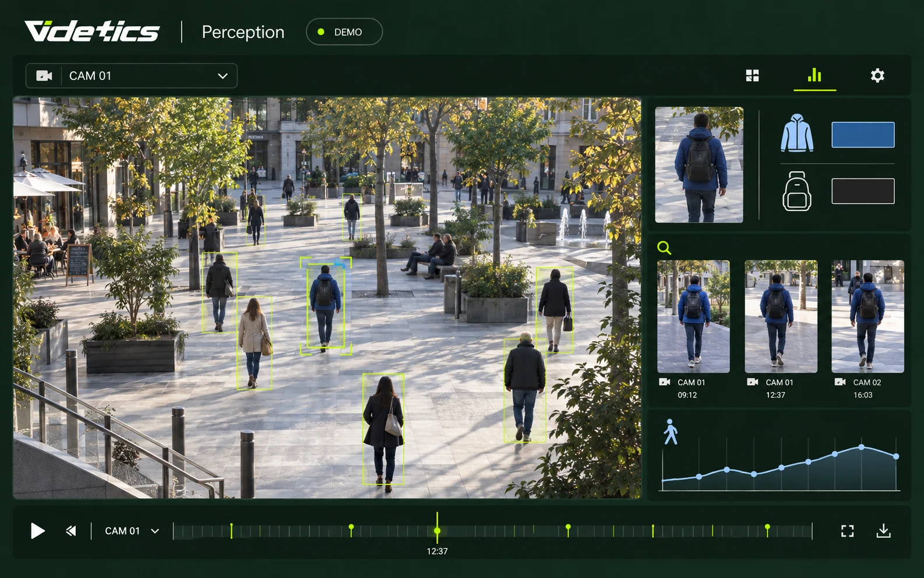
Task: Open the CAM 01 12:37 match thumbnail
Action: point(781,316)
